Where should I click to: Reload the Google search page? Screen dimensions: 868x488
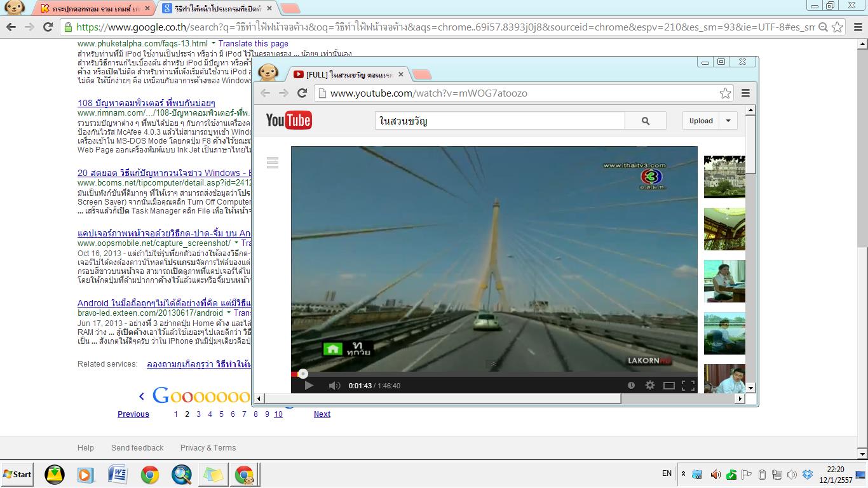click(x=48, y=27)
